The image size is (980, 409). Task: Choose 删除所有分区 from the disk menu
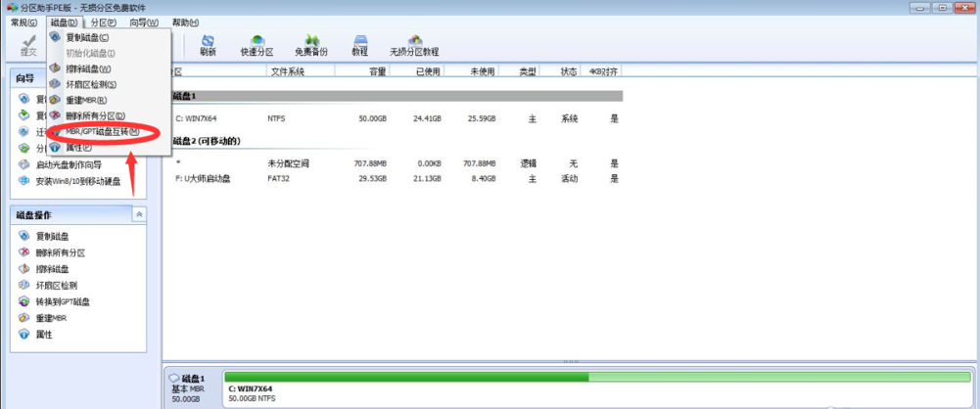coord(95,115)
